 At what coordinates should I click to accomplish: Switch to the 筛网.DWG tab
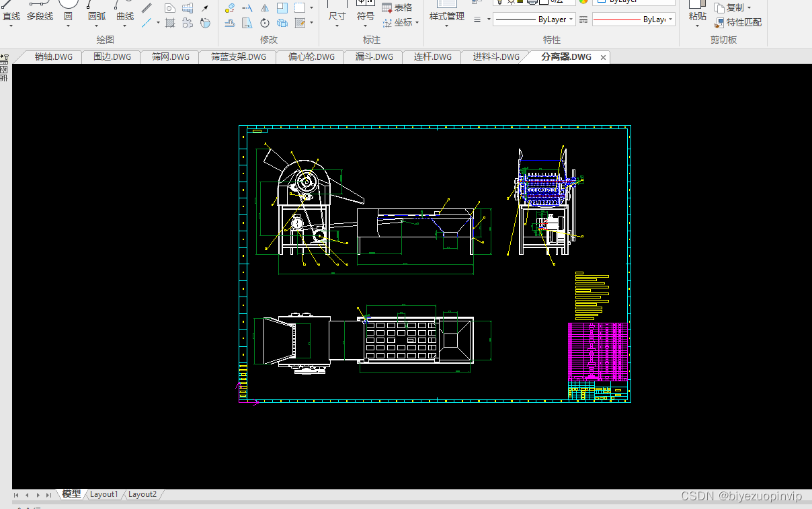click(171, 57)
